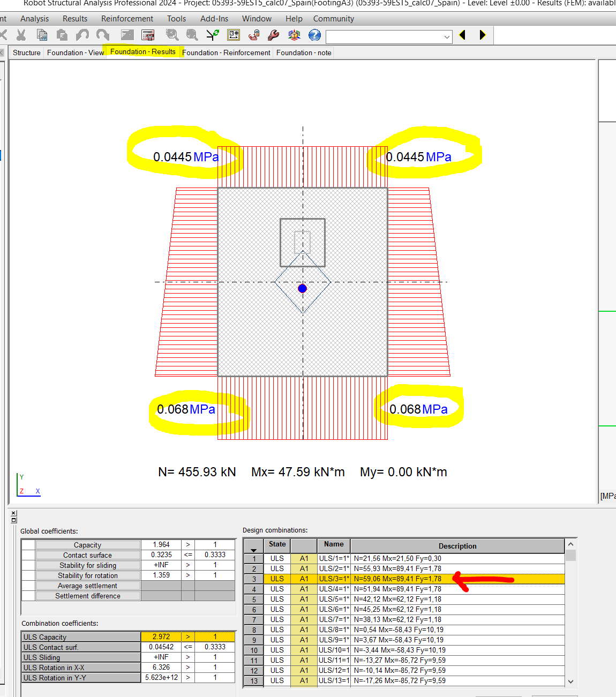Image resolution: width=616 pixels, height=697 pixels.
Task: Click the ULS Sliding row
Action: pyautogui.click(x=129, y=657)
